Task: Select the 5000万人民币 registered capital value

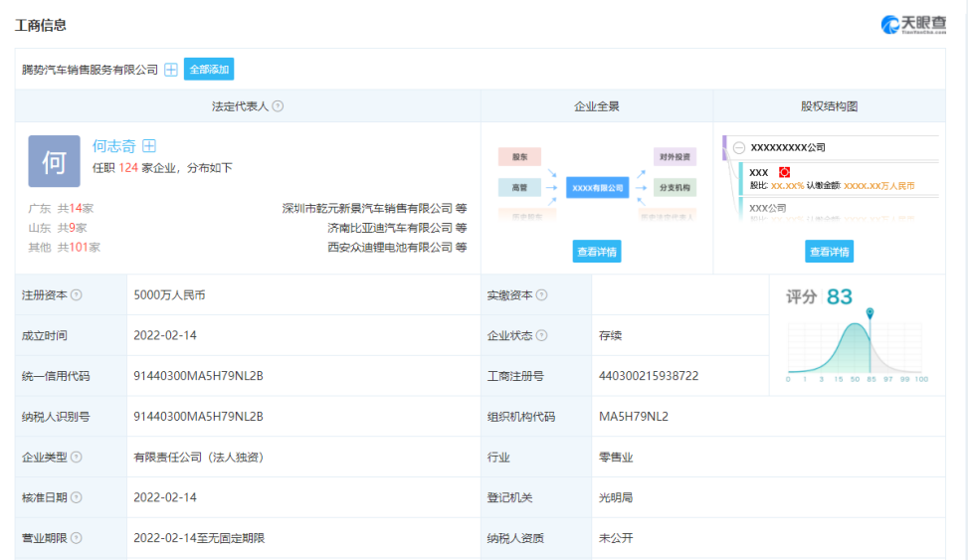Action: (169, 295)
